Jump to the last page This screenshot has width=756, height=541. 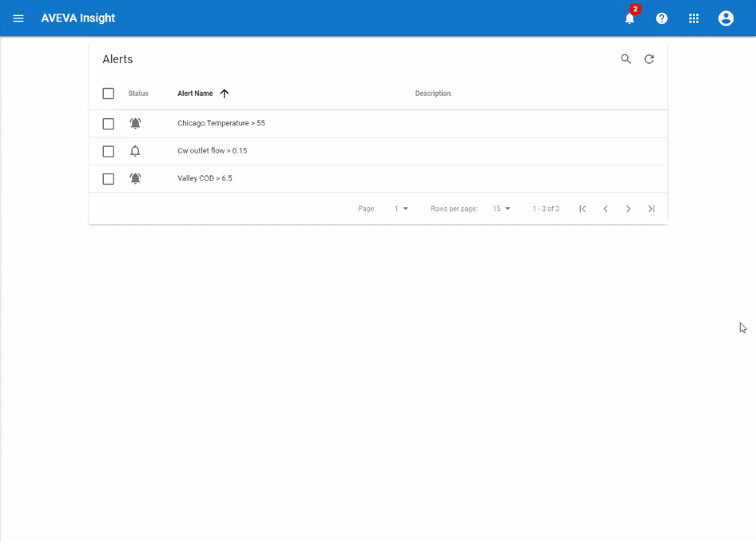tap(651, 208)
